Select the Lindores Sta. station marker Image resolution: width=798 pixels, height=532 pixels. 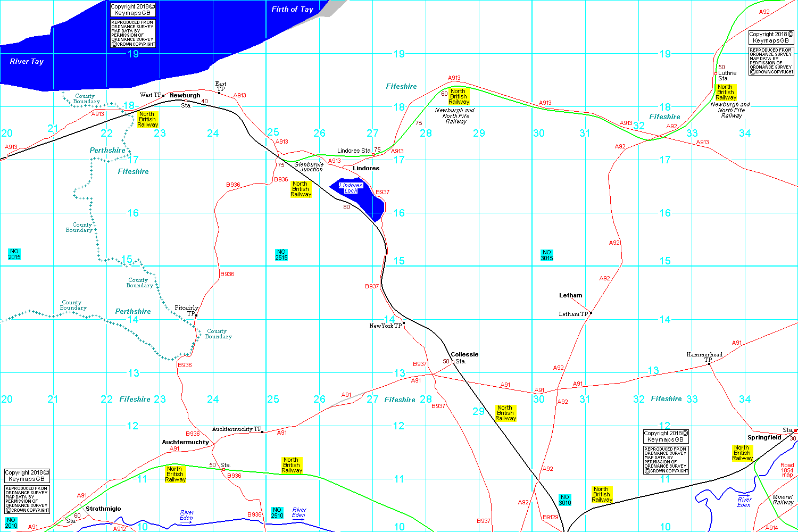click(373, 155)
